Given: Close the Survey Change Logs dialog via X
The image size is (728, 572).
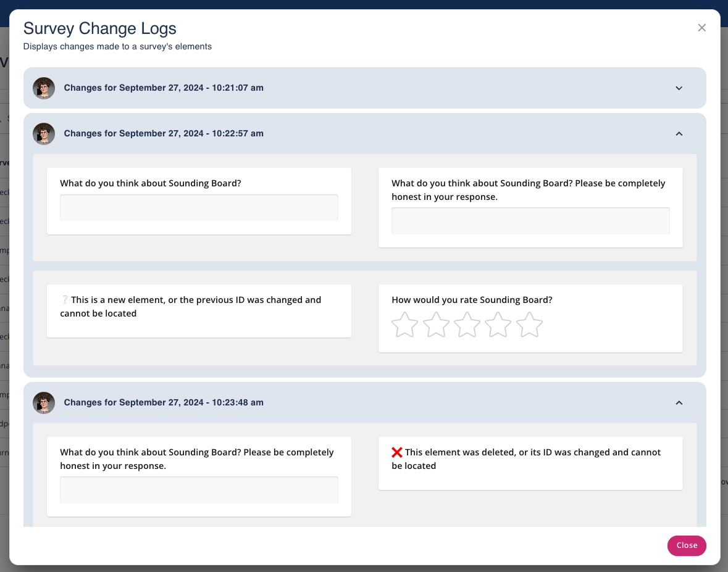Looking at the screenshot, I should [701, 28].
